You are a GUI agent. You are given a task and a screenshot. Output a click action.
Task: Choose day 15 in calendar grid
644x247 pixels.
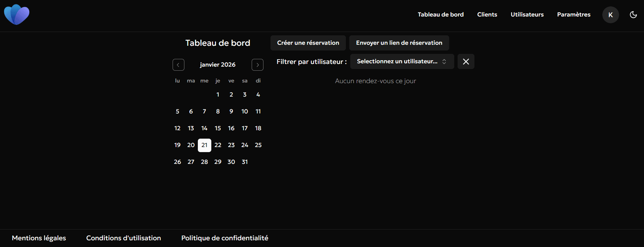point(218,128)
